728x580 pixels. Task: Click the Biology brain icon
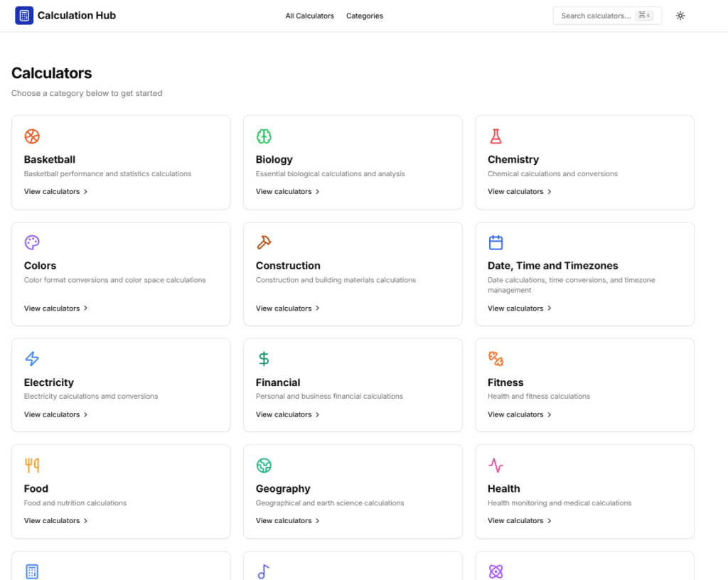tap(264, 136)
